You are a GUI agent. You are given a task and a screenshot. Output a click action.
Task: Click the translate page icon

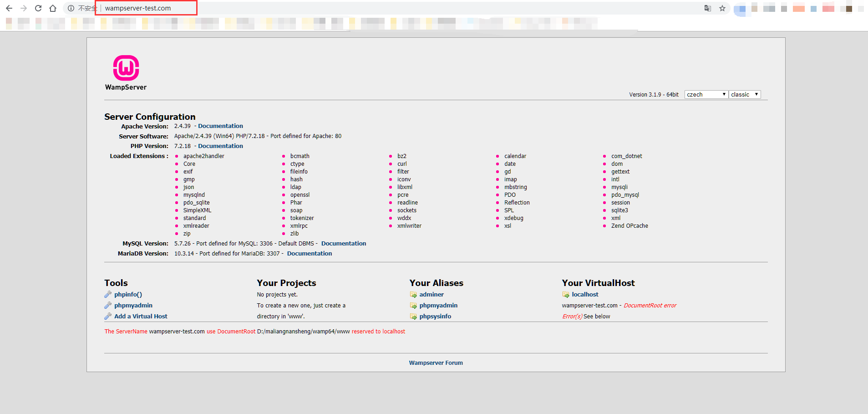tap(708, 8)
